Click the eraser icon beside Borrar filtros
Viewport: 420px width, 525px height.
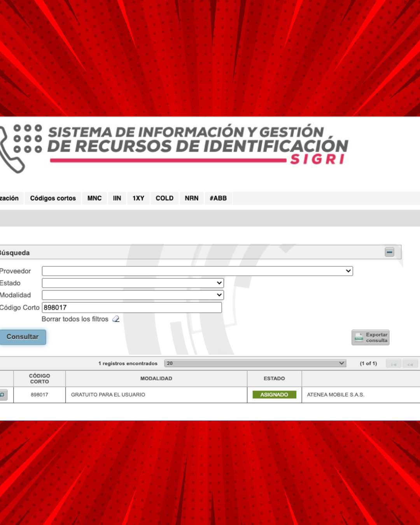116,319
